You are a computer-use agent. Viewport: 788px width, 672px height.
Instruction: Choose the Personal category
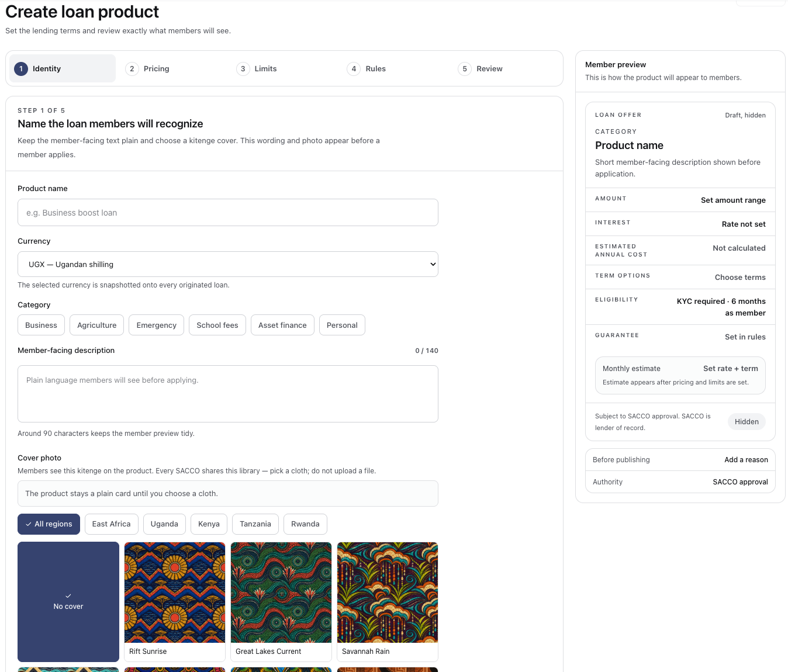coord(342,325)
